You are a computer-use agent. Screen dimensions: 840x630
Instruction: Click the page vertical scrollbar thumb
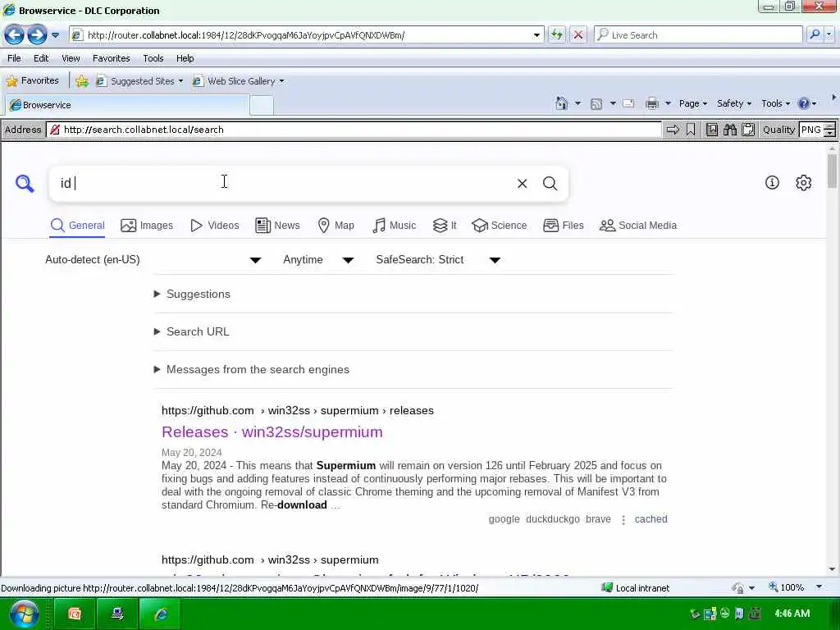(x=832, y=171)
